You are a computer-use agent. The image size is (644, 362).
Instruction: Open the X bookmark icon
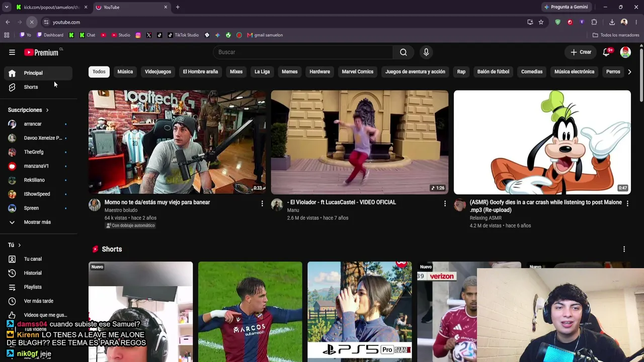pos(149,35)
